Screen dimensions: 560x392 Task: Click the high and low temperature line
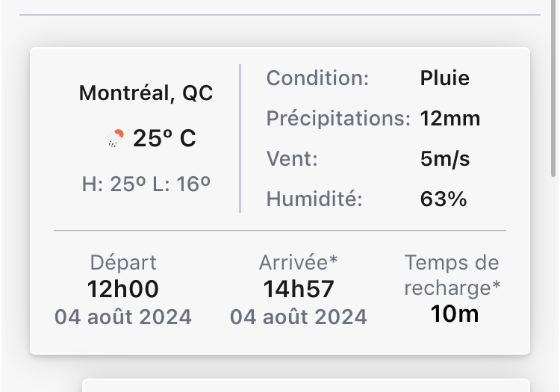[x=146, y=184]
